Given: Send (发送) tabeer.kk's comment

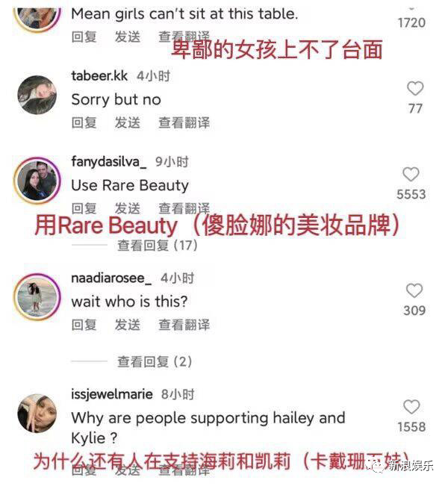Looking at the screenshot, I should coord(128,122).
